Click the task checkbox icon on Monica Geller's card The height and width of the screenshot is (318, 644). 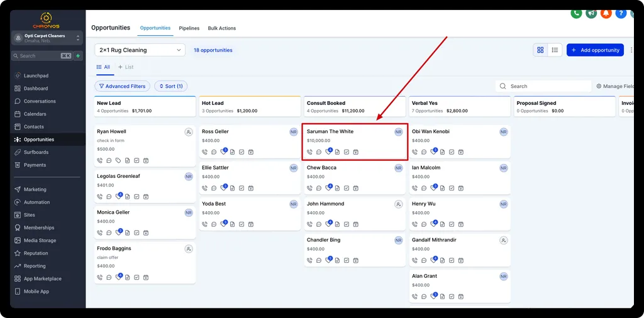136,233
